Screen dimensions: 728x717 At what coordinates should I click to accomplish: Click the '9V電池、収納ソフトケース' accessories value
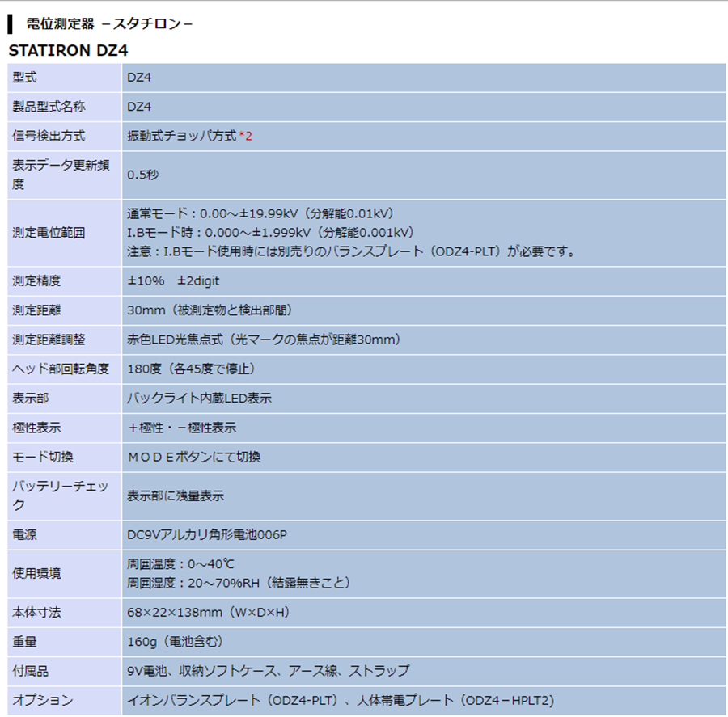(269, 671)
